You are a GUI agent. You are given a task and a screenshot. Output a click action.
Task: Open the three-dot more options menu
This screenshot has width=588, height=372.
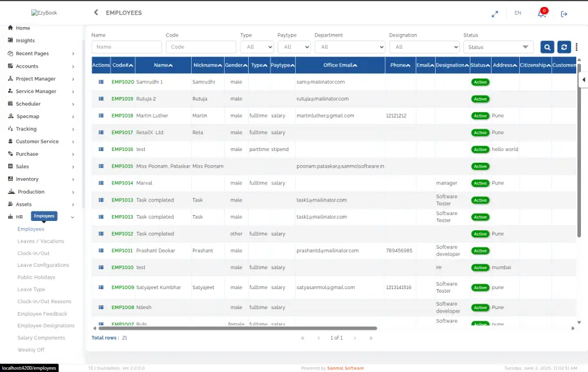(577, 47)
